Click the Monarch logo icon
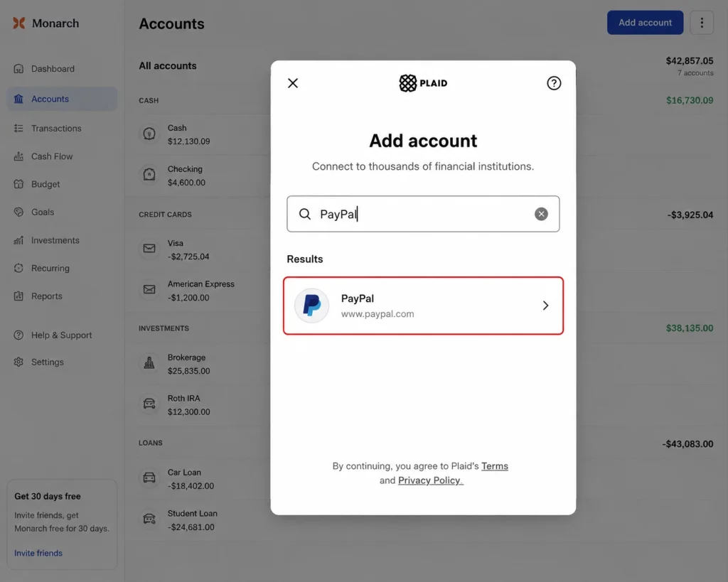The image size is (728, 582). [19, 23]
